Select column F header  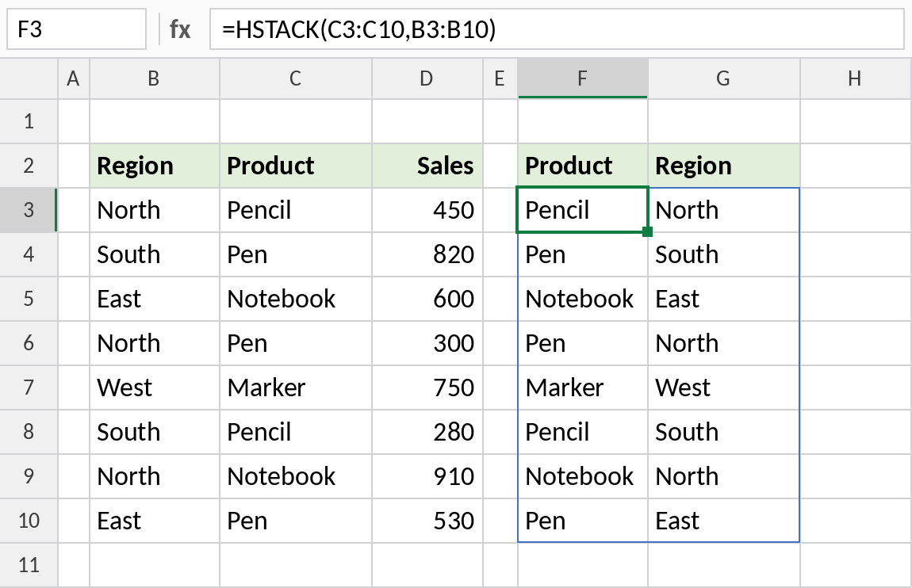tap(582, 78)
